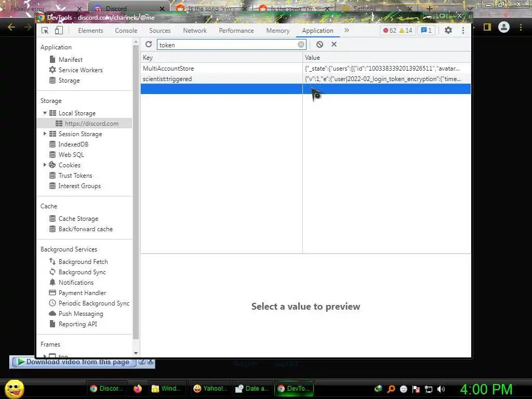The height and width of the screenshot is (399, 532).
Task: Open the Network tab
Action: click(195, 31)
